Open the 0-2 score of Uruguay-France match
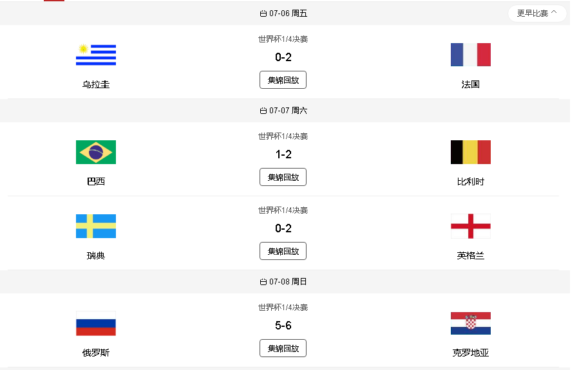The width and height of the screenshot is (588, 370). point(283,57)
